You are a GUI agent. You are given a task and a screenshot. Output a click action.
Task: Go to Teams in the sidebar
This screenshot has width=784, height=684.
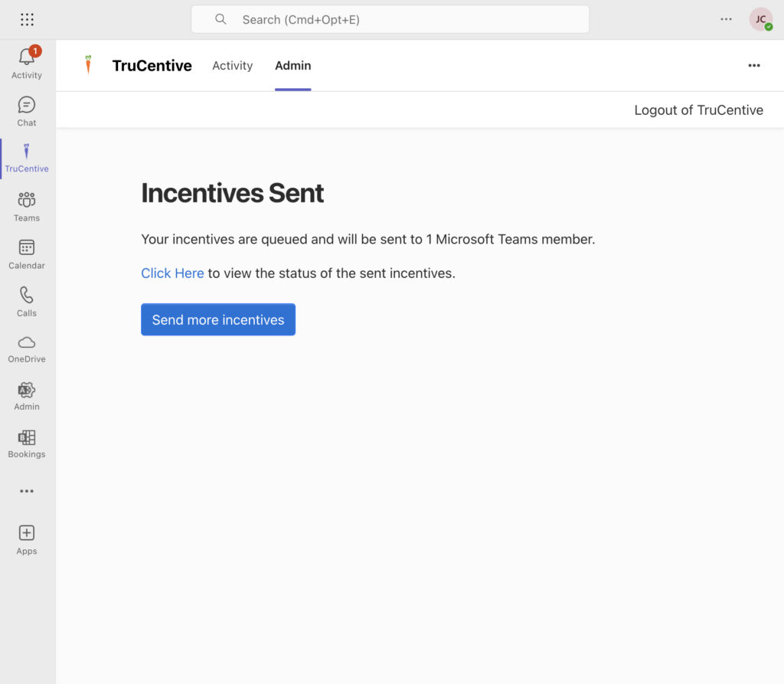27,201
